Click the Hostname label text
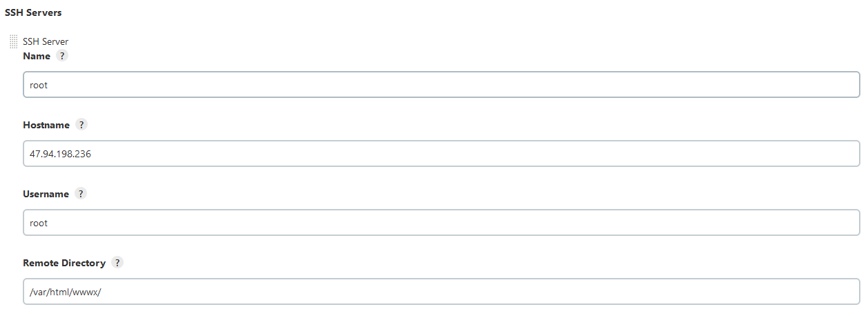The image size is (868, 318). pos(46,125)
